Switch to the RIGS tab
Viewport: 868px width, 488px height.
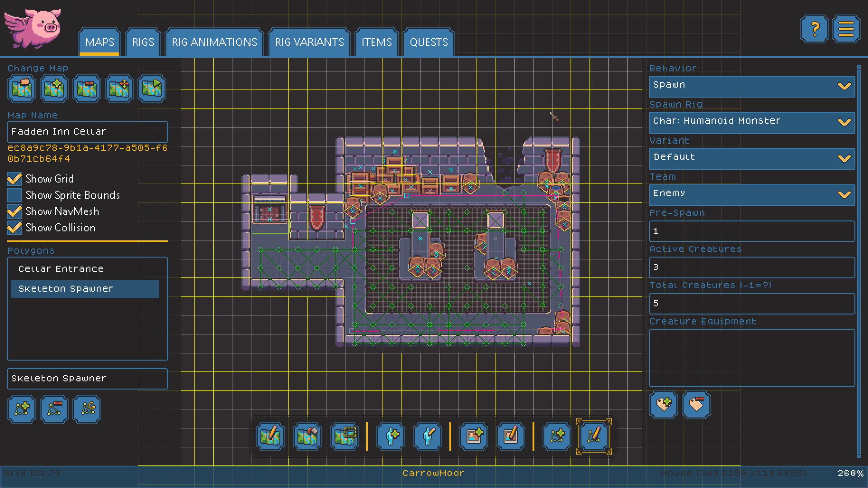[143, 42]
